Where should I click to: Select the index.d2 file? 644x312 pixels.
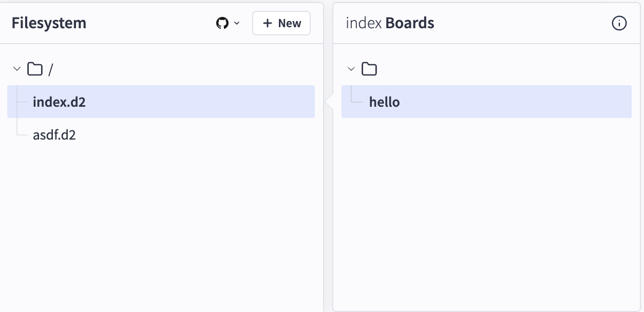tap(59, 102)
